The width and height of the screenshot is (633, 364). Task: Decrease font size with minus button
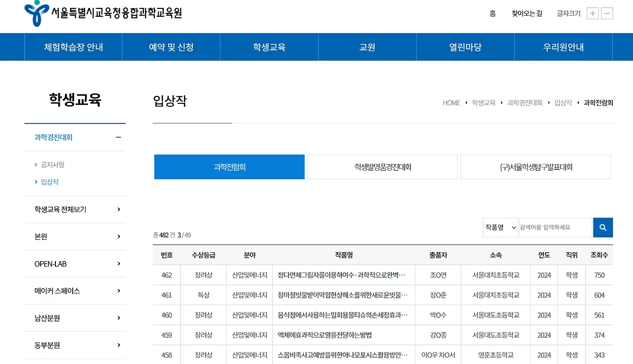coord(607,13)
